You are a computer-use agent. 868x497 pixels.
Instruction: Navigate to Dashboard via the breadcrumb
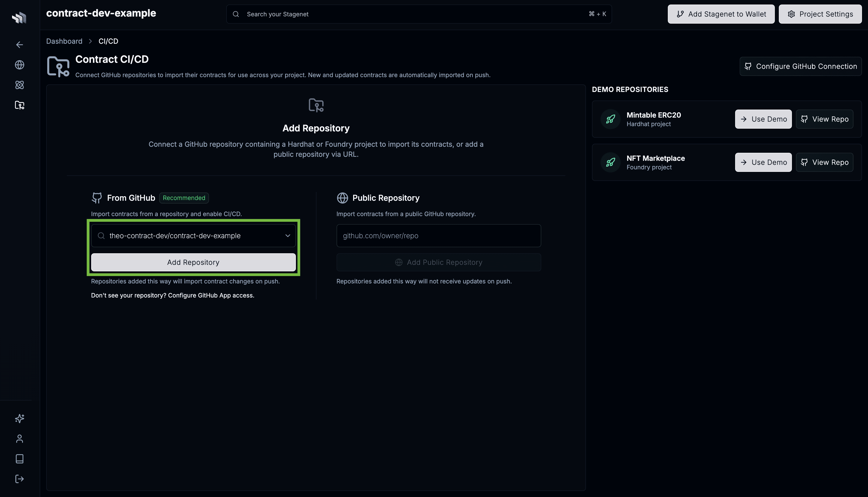point(64,41)
